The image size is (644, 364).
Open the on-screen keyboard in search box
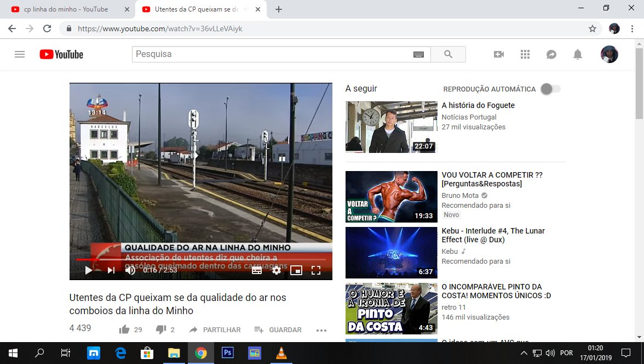[418, 54]
